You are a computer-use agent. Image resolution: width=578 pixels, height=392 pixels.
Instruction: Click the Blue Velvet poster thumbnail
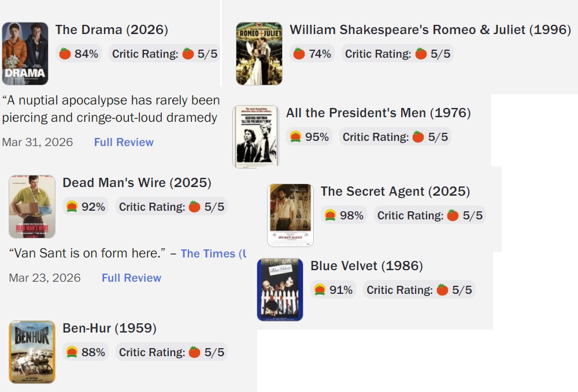[280, 289]
